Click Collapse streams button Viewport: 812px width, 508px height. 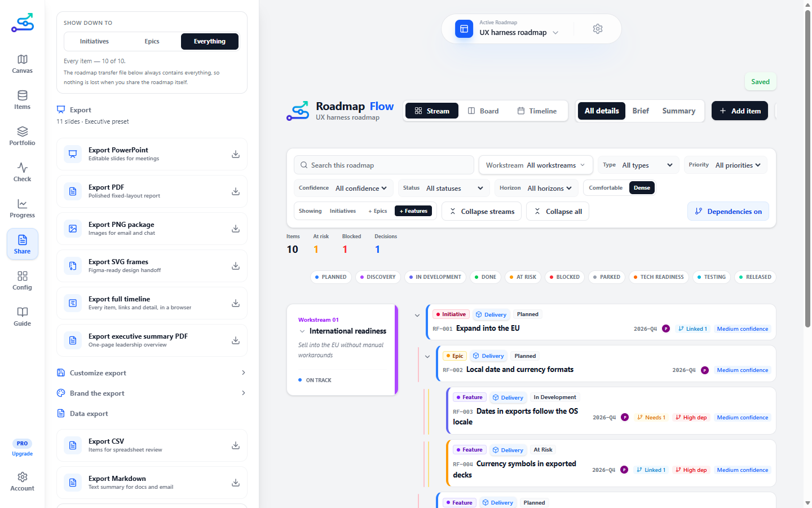(482, 211)
